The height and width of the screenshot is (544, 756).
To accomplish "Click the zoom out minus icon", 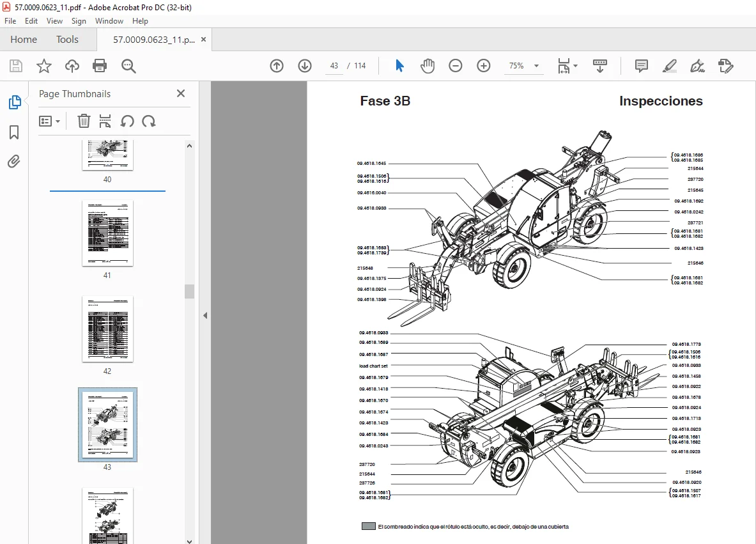I will point(455,66).
